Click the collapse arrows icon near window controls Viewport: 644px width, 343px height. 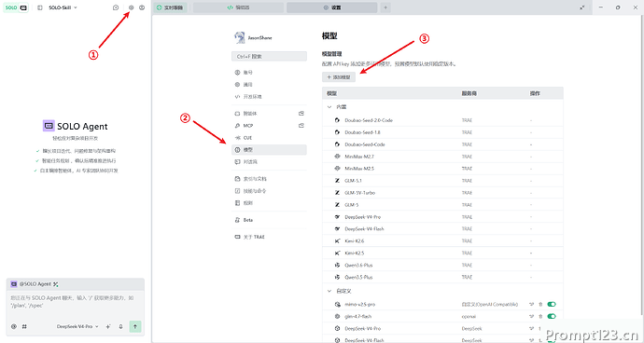click(x=582, y=7)
